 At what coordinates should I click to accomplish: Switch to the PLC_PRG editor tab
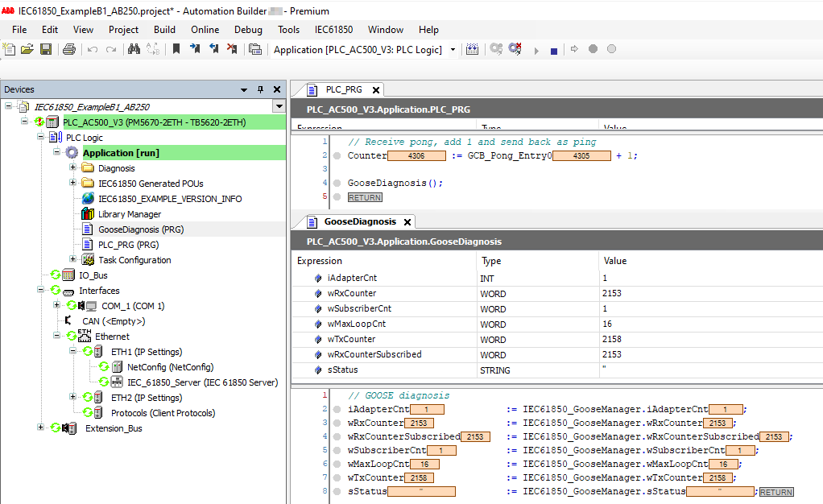[344, 89]
